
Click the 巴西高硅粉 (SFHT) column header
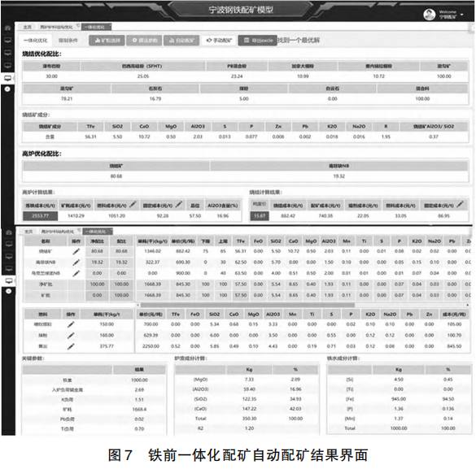(x=142, y=66)
